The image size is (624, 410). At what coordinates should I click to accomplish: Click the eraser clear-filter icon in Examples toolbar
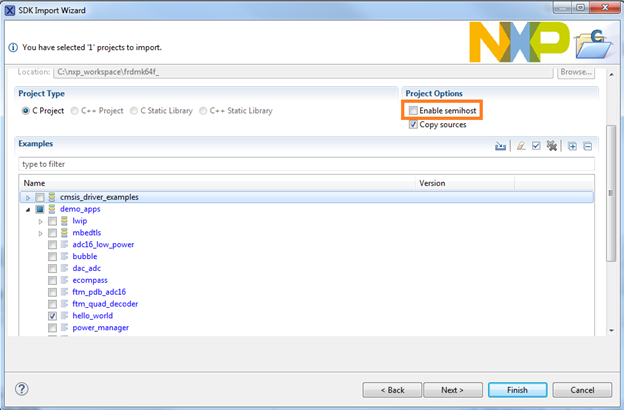[521, 146]
